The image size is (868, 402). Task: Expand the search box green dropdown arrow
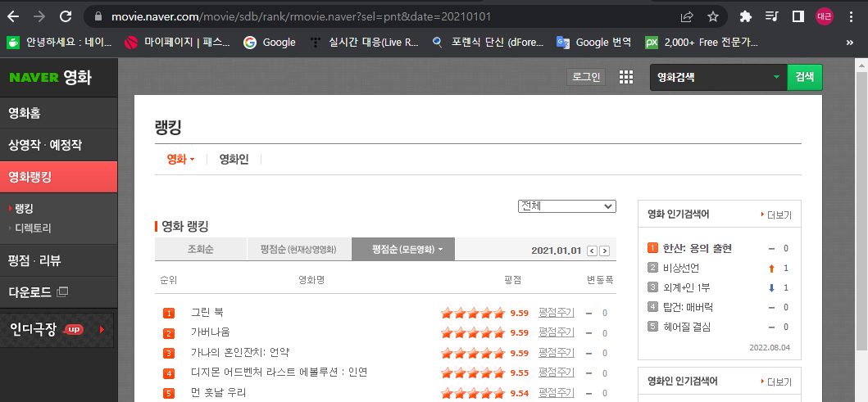(777, 78)
